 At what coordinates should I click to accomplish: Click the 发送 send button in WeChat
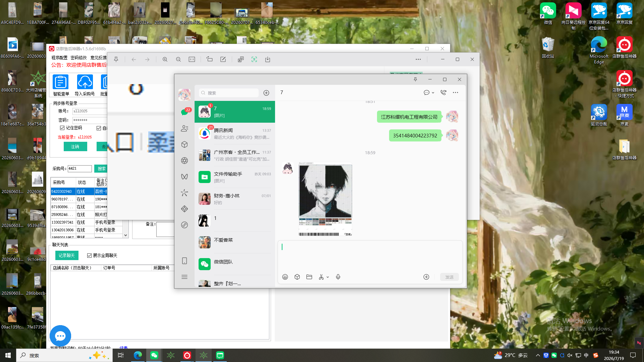(449, 277)
